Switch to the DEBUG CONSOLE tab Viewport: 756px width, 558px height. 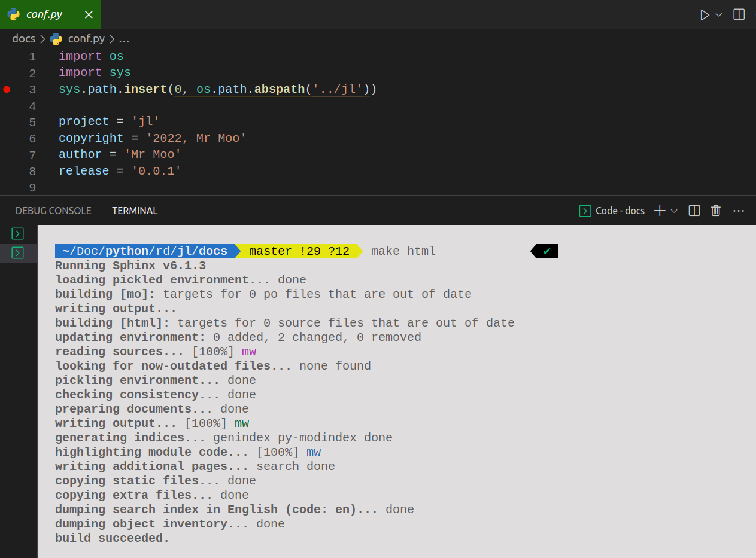coord(53,211)
